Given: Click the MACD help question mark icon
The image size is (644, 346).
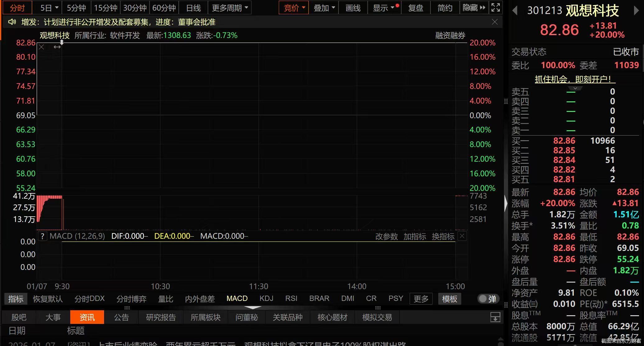Looking at the screenshot, I should pyautogui.click(x=42, y=236).
